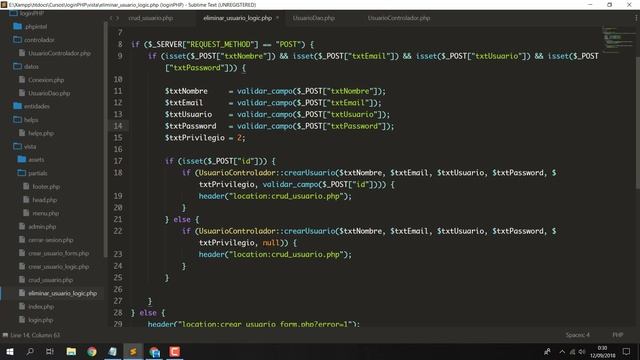Open crear_usuario_logic.php from sidebar
The height and width of the screenshot is (360, 640).
tap(58, 267)
